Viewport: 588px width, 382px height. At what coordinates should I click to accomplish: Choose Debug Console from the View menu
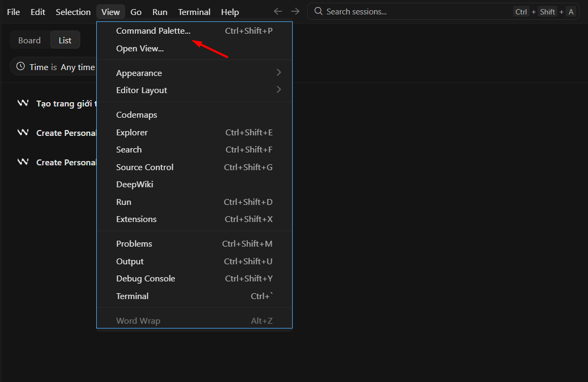[x=194, y=279]
